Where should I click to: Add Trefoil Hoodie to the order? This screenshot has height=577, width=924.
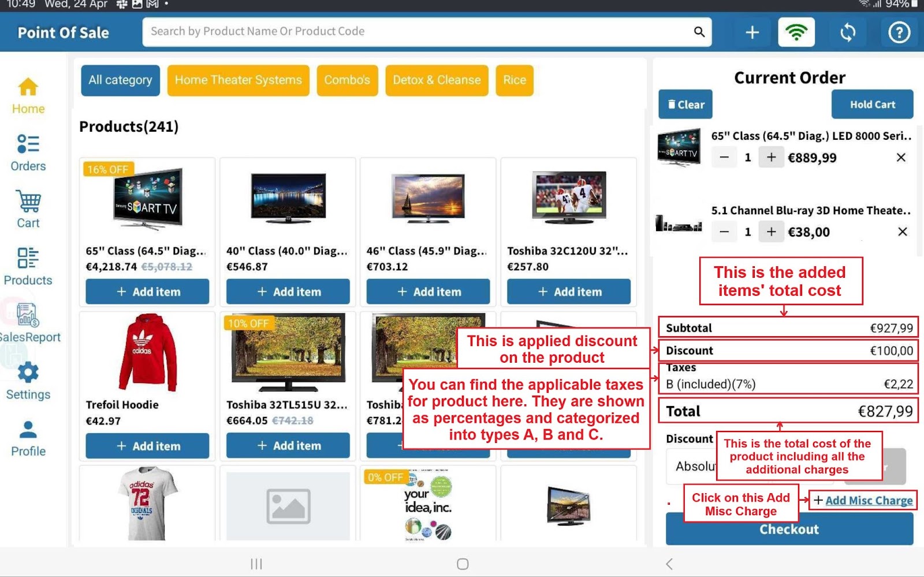[147, 446]
